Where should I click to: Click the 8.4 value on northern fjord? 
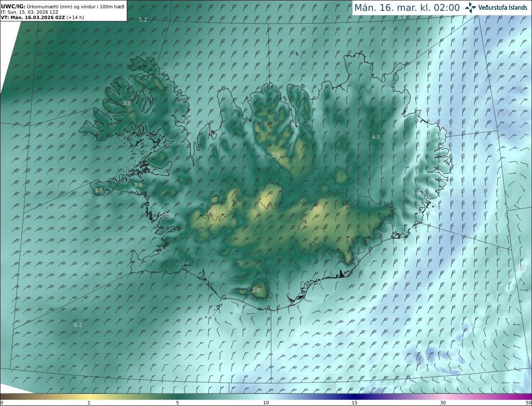pyautogui.click(x=295, y=125)
